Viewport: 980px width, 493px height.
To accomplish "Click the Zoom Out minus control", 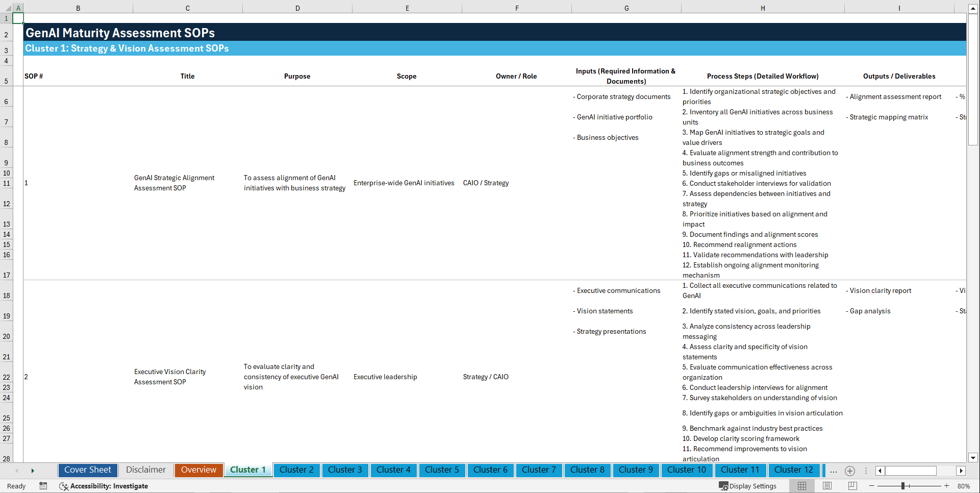I will coord(872,486).
